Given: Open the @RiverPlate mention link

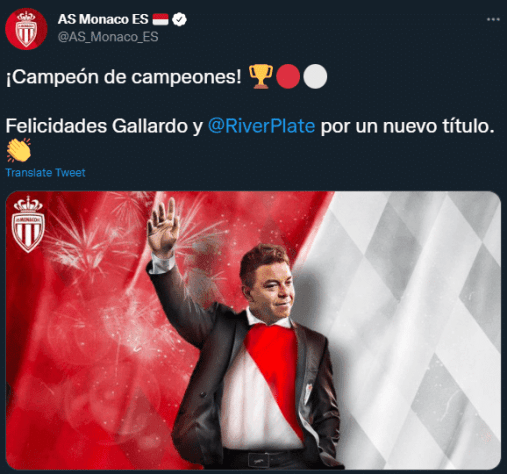Looking at the screenshot, I should tap(261, 126).
